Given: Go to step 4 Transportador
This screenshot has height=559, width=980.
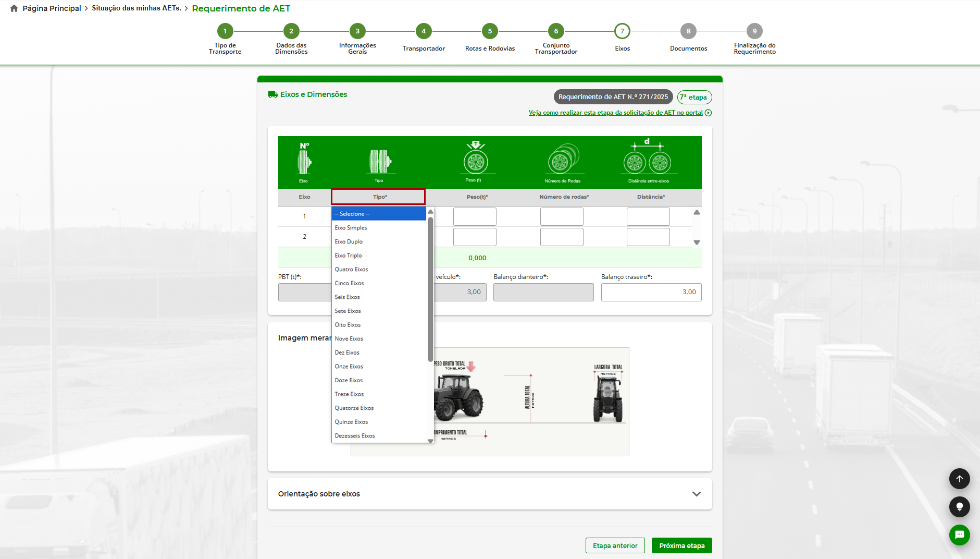Looking at the screenshot, I should pyautogui.click(x=424, y=31).
